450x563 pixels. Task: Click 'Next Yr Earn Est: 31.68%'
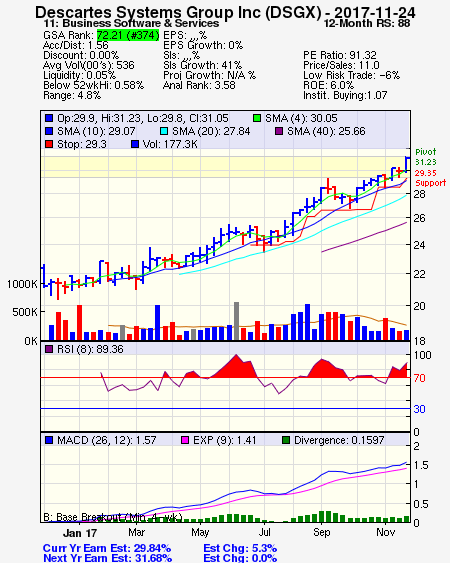[x=107, y=558]
